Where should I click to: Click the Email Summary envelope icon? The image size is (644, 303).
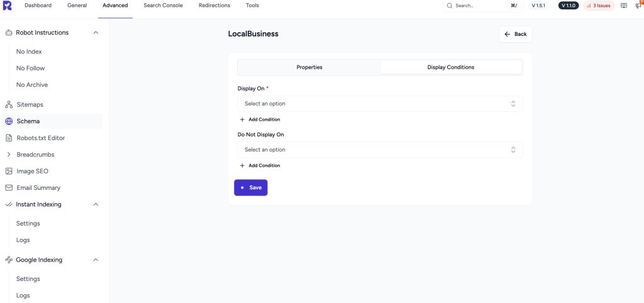click(x=9, y=187)
